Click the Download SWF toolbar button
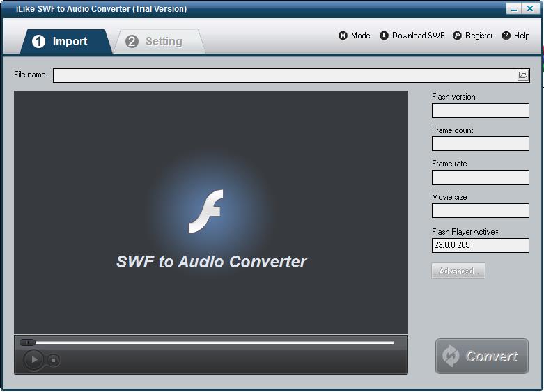This screenshot has width=544, height=392. [412, 36]
